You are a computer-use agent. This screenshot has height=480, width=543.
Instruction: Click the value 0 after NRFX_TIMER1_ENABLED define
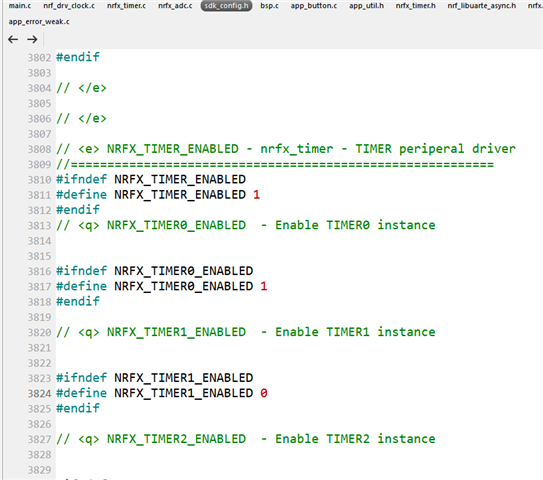[264, 393]
